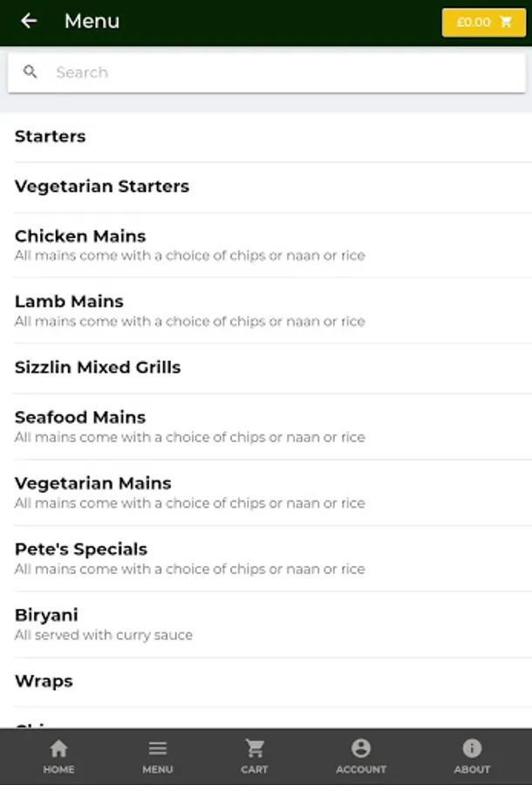Open the £0.00 cart button
The image size is (532, 785).
[483, 23]
